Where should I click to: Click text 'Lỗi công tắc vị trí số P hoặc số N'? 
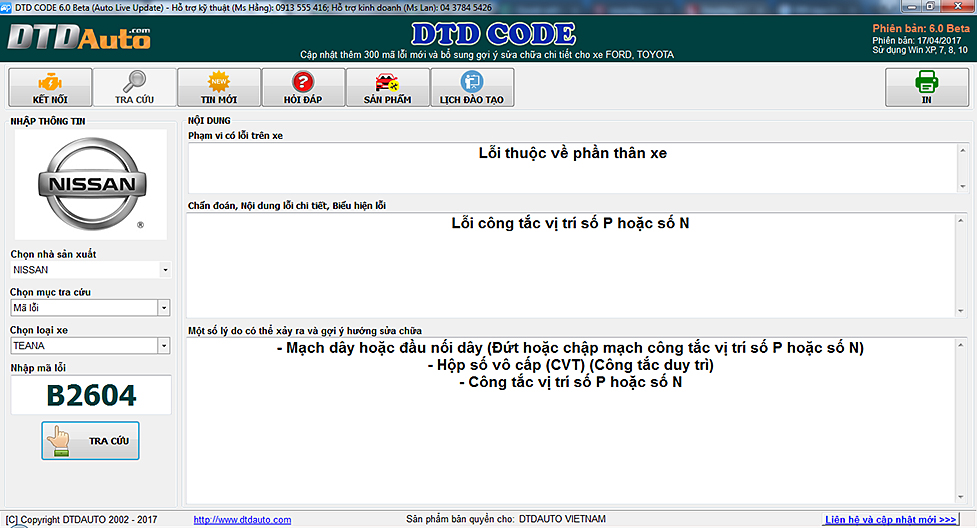[570, 223]
